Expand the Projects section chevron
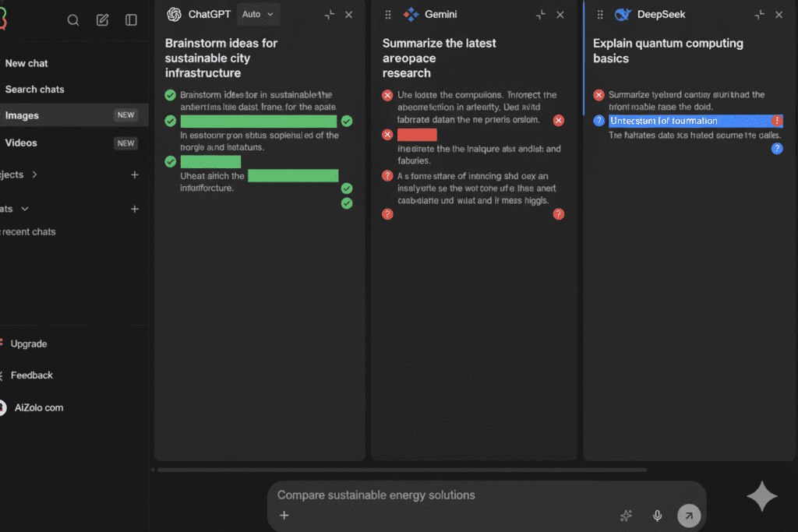Image resolution: width=798 pixels, height=532 pixels. (34, 174)
